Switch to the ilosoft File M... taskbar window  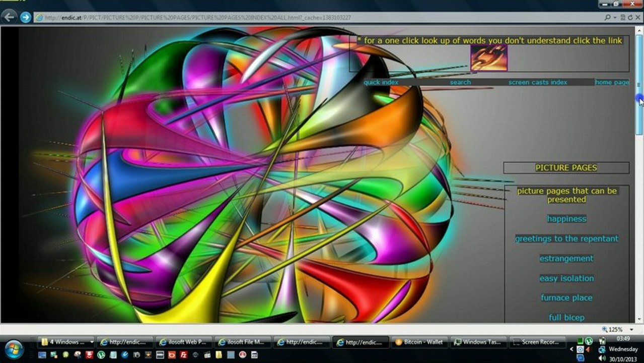(243, 342)
